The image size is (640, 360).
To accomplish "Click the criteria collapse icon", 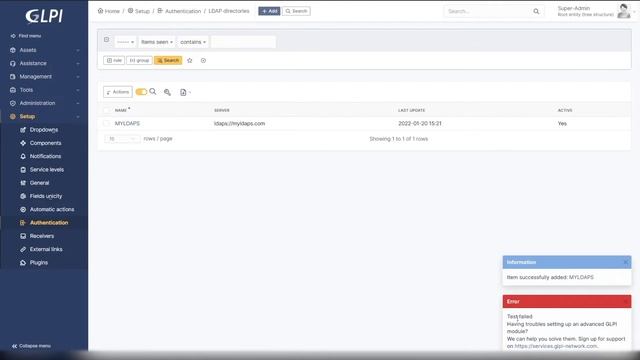I will [107, 40].
